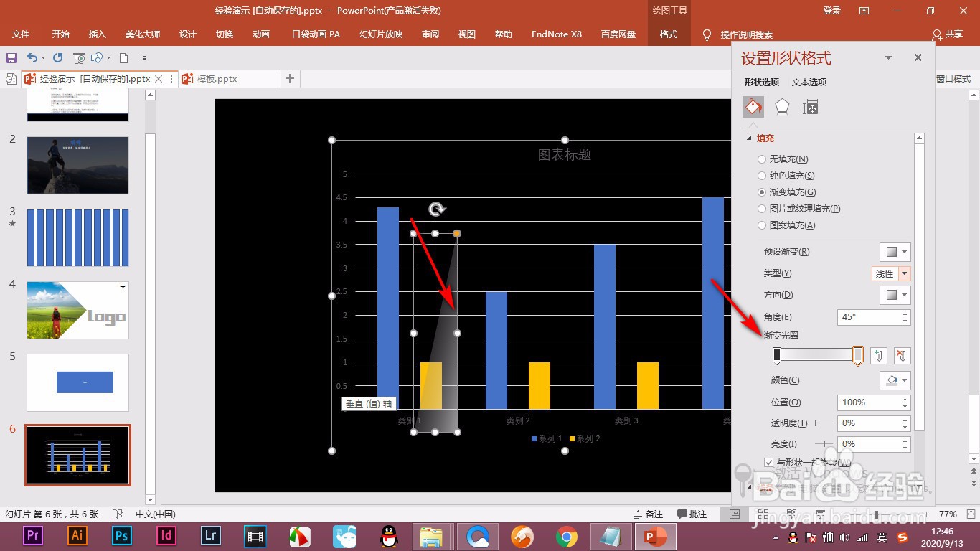980x551 pixels.
Task: Open gradient Type dropdown showing 线性
Action: [x=891, y=273]
